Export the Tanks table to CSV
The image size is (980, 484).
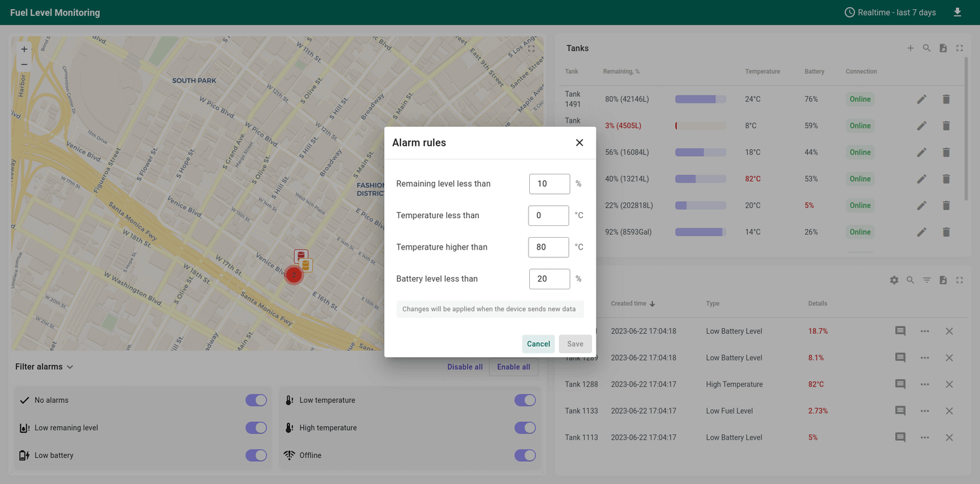943,48
